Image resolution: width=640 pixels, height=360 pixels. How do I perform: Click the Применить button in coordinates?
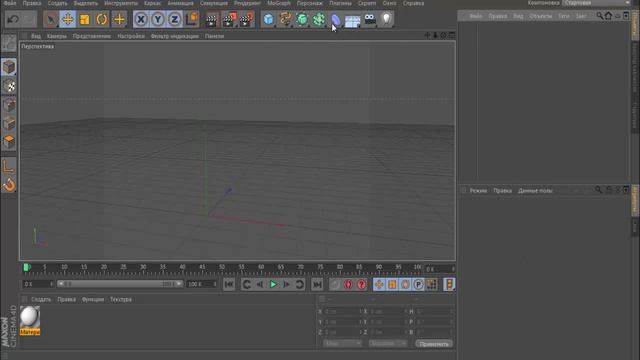tap(433, 344)
